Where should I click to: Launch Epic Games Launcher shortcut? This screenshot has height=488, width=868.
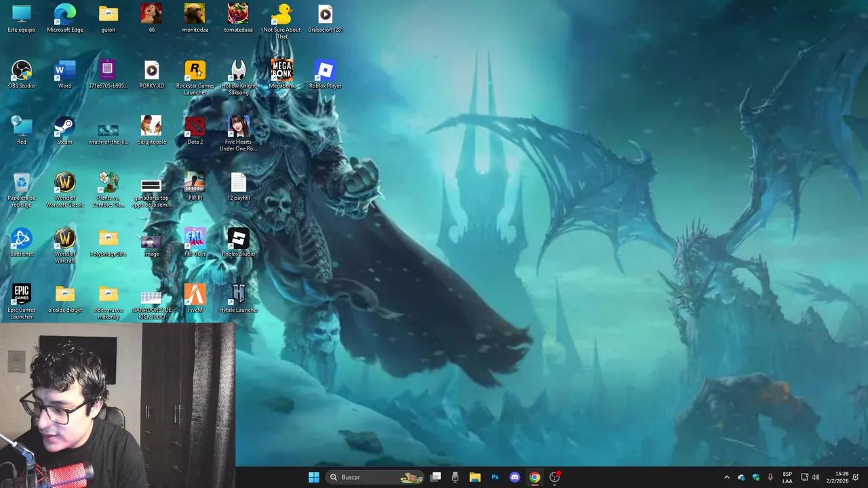(22, 303)
